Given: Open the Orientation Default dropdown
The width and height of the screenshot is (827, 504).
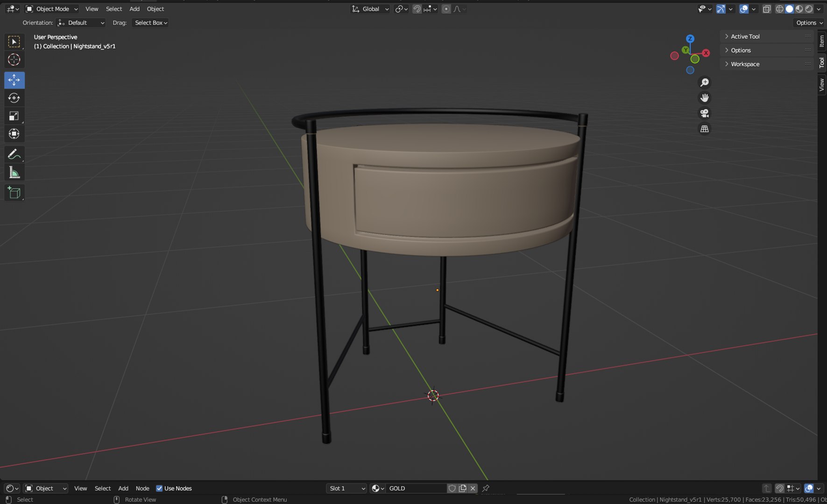Looking at the screenshot, I should (81, 22).
